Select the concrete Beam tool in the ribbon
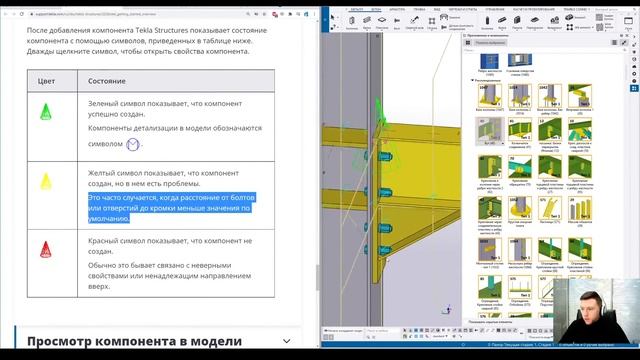The height and width of the screenshot is (360, 640). coord(502,22)
